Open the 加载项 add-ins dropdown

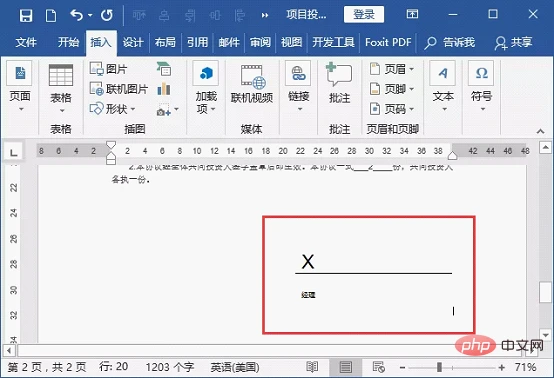click(206, 87)
